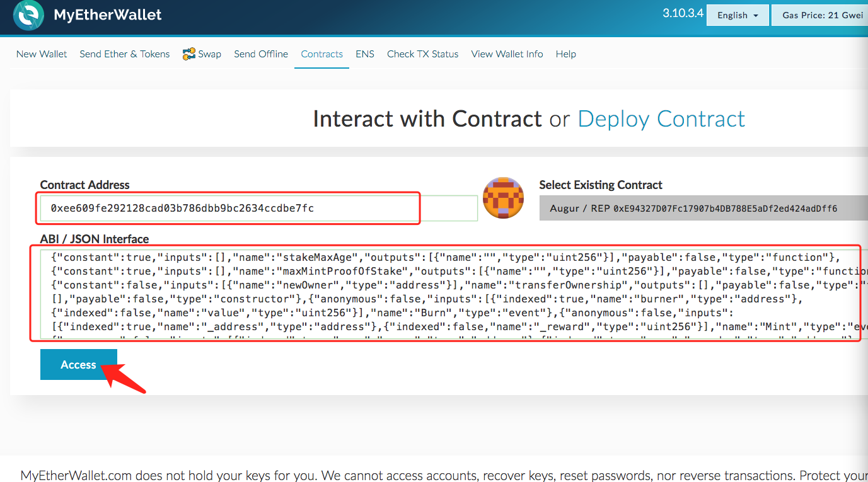Click the Deploy Contract link
Viewport: 868px width, 482px height.
pos(661,119)
